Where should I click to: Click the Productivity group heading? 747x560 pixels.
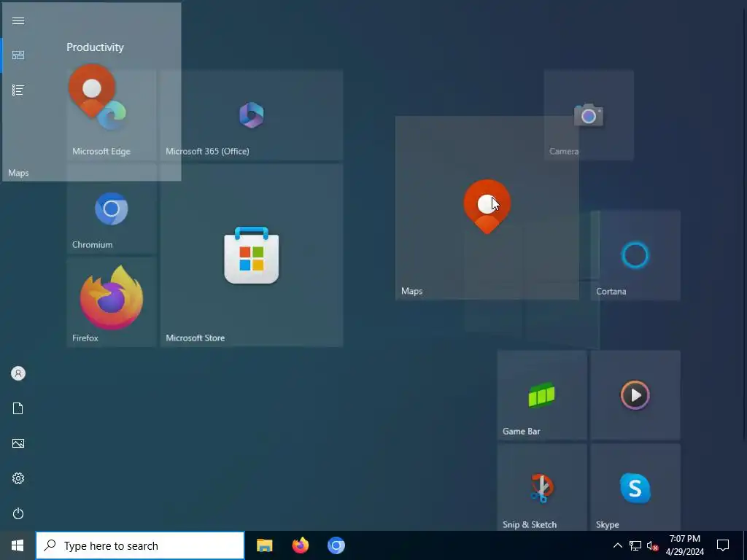pyautogui.click(x=95, y=47)
